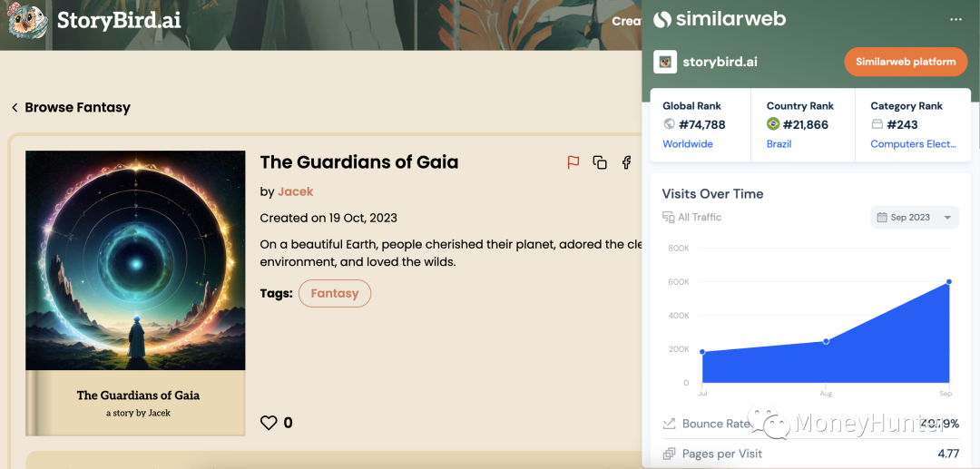Open the Worldwide global rank link
Image resolution: width=980 pixels, height=469 pixels.
pyautogui.click(x=688, y=144)
